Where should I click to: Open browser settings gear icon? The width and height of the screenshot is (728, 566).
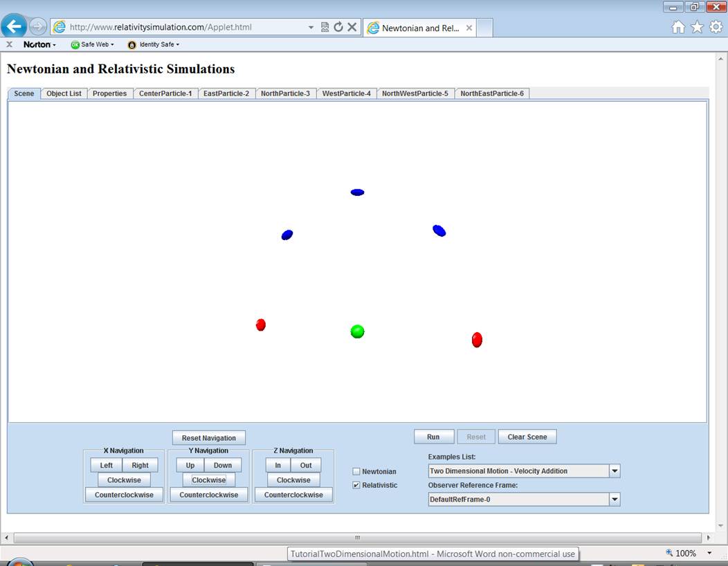[x=716, y=27]
